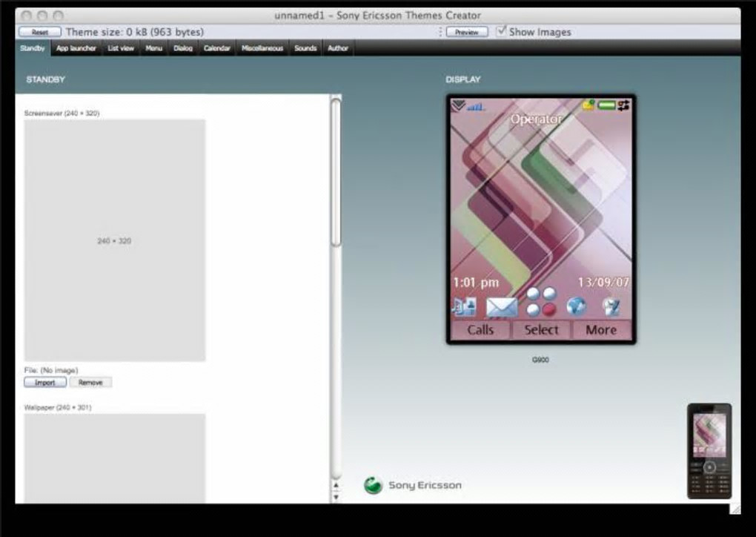Open the Miscellaneous tab

262,48
